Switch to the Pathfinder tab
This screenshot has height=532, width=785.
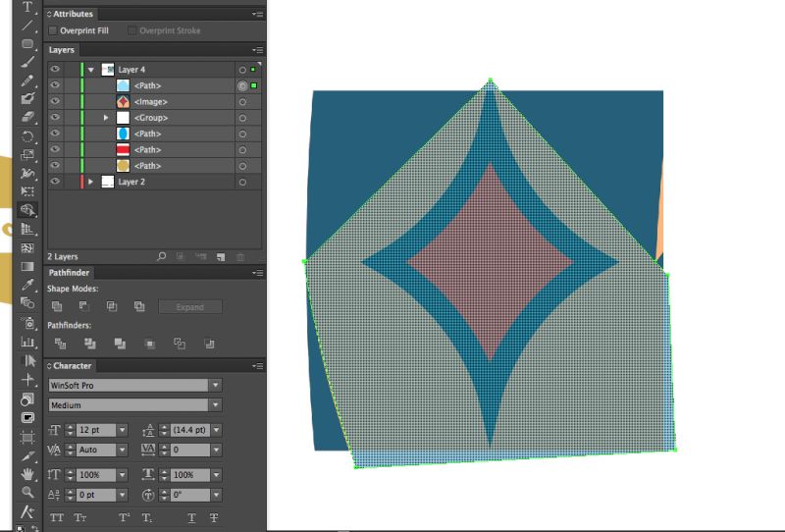click(69, 273)
